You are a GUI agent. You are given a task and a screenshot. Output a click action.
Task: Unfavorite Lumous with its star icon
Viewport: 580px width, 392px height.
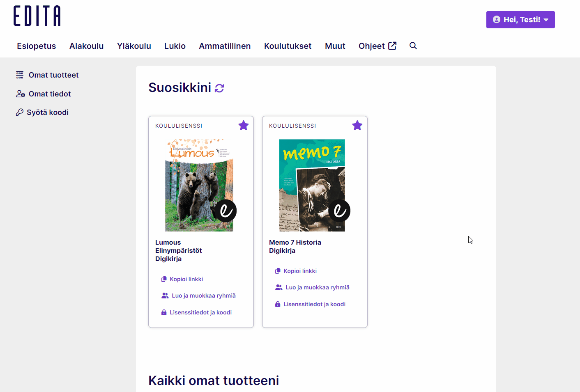244,126
